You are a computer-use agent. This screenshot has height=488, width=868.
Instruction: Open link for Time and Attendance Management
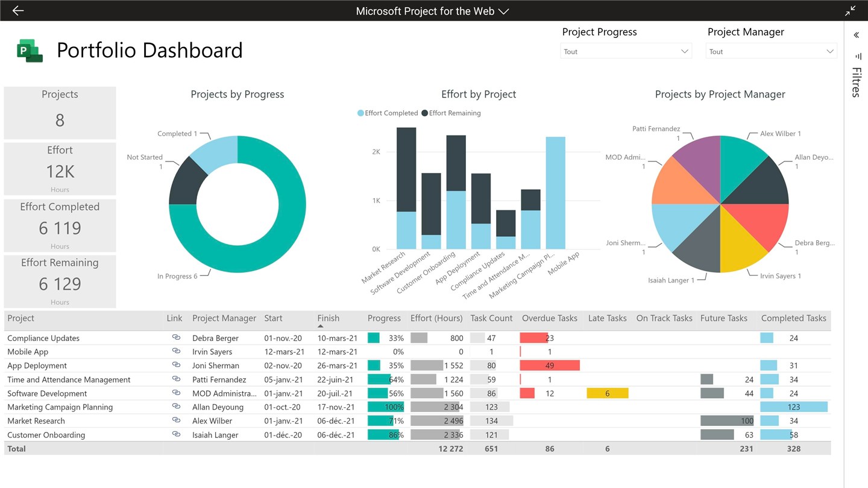point(176,380)
